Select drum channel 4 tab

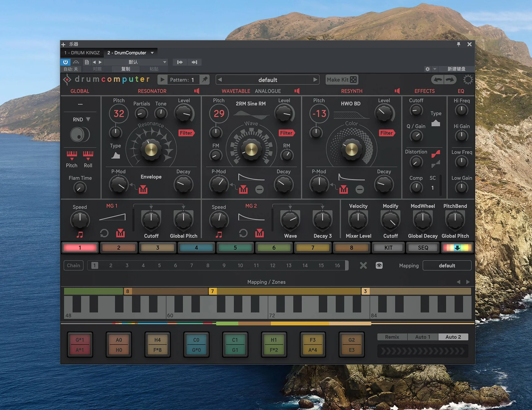click(x=196, y=248)
